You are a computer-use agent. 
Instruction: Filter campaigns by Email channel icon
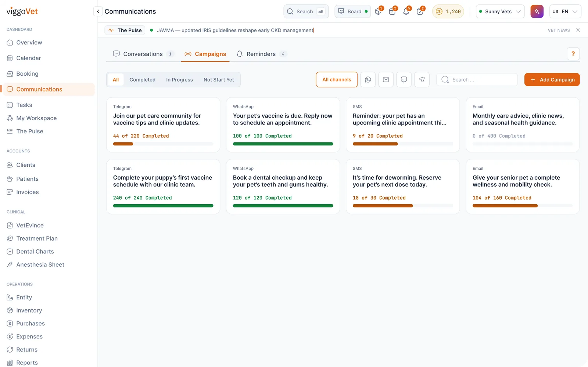point(386,80)
